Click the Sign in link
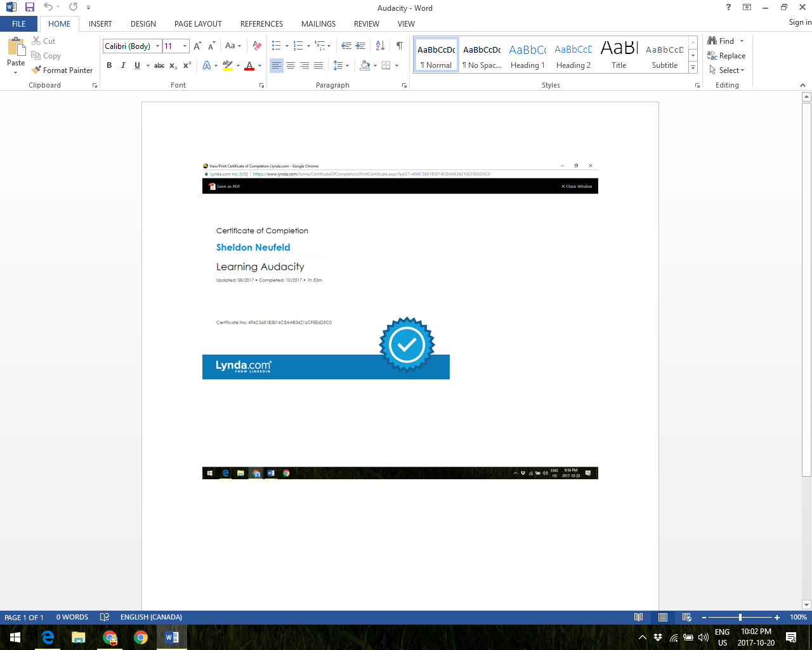Image resolution: width=812 pixels, height=650 pixels. [800, 22]
